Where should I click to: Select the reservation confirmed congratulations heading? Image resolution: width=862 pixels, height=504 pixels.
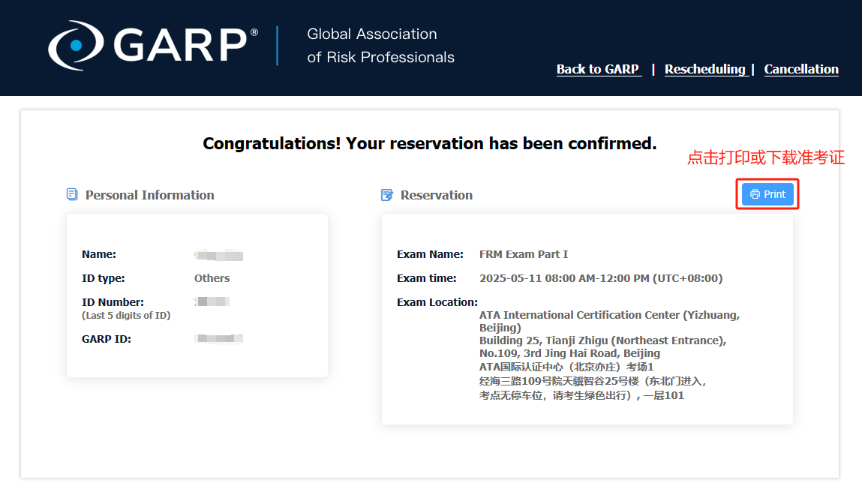pos(430,143)
